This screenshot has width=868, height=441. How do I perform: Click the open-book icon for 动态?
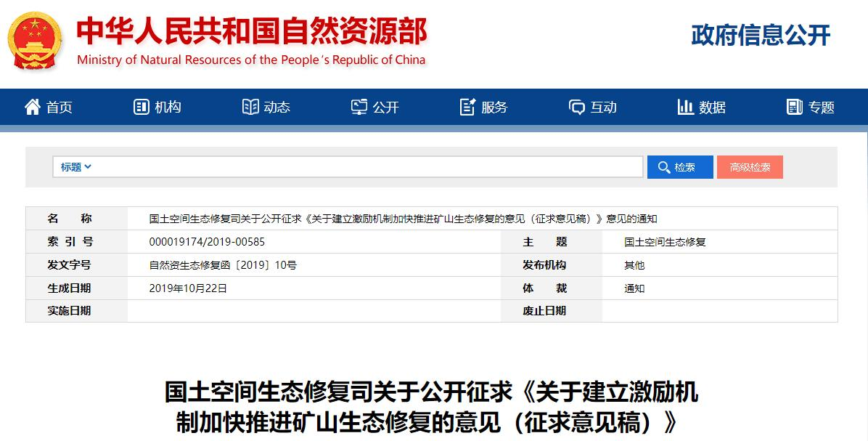point(250,107)
